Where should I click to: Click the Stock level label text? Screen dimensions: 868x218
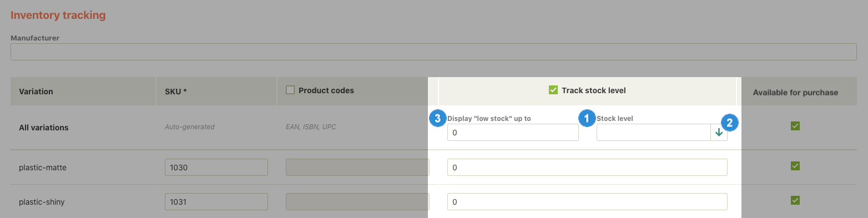tap(615, 118)
